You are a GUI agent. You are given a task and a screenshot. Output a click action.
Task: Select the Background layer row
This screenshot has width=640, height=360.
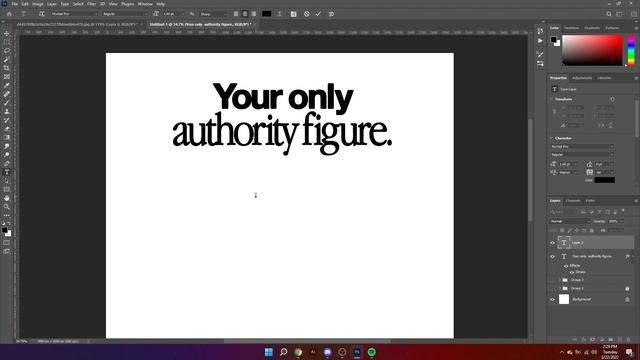591,300
